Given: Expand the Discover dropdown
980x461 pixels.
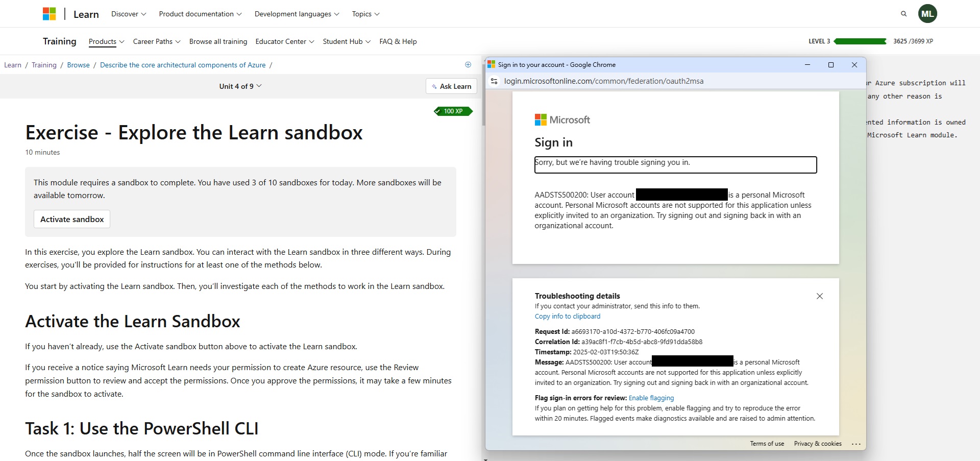Looking at the screenshot, I should click(129, 14).
